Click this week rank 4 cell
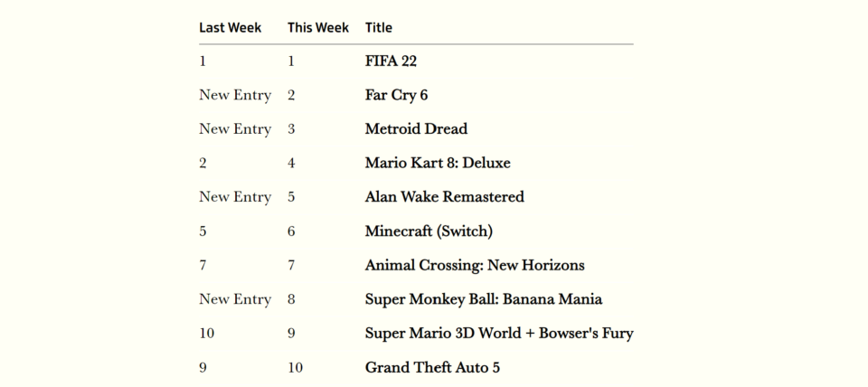 (x=291, y=164)
